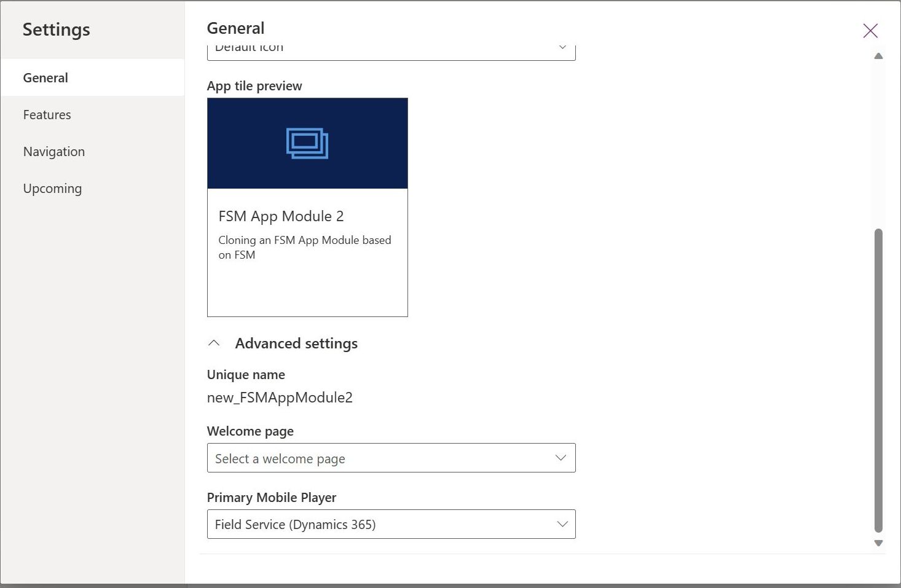Click the scrollbar down arrow
Image resolution: width=901 pixels, height=588 pixels.
(878, 543)
